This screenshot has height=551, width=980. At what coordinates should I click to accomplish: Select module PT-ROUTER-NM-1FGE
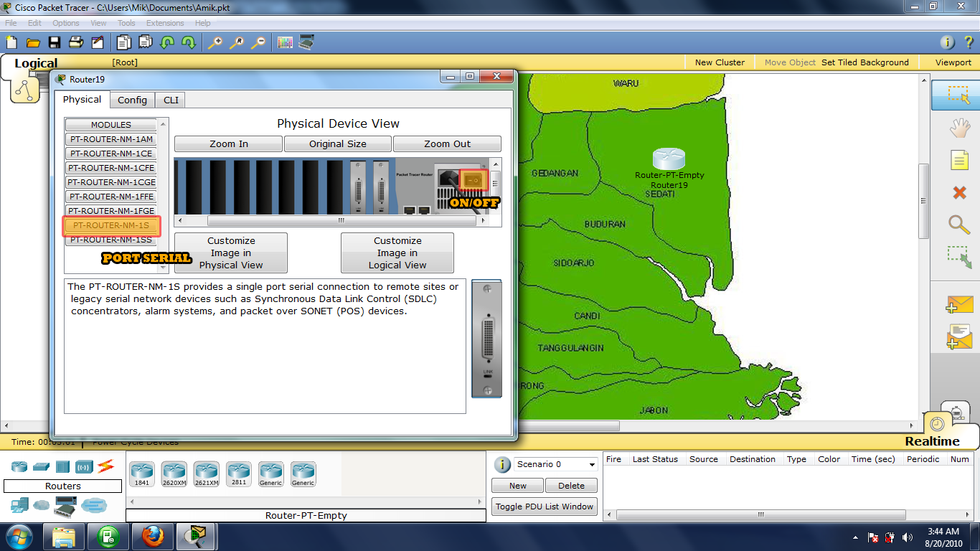point(112,211)
